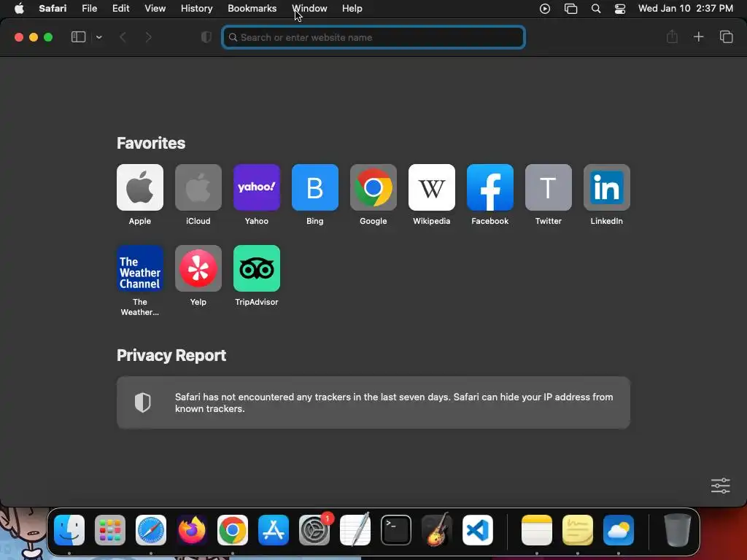747x560 pixels.
Task: Launch Visual Studio Code from the Dock
Action: pos(478,530)
